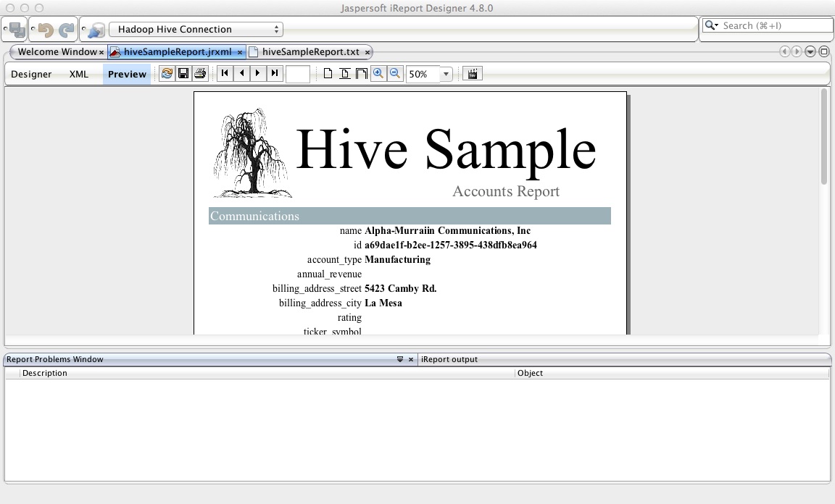Click the rating field label
The height and width of the screenshot is (504, 835).
click(349, 317)
